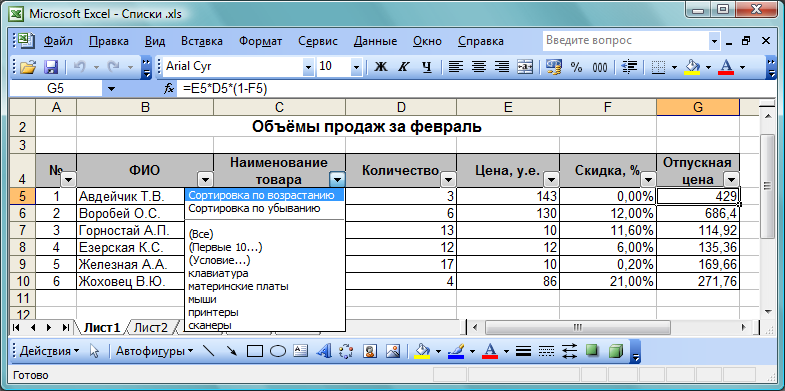Close filter dropdown of Наименование товара
Screen dimensions: 785x391
(338, 179)
